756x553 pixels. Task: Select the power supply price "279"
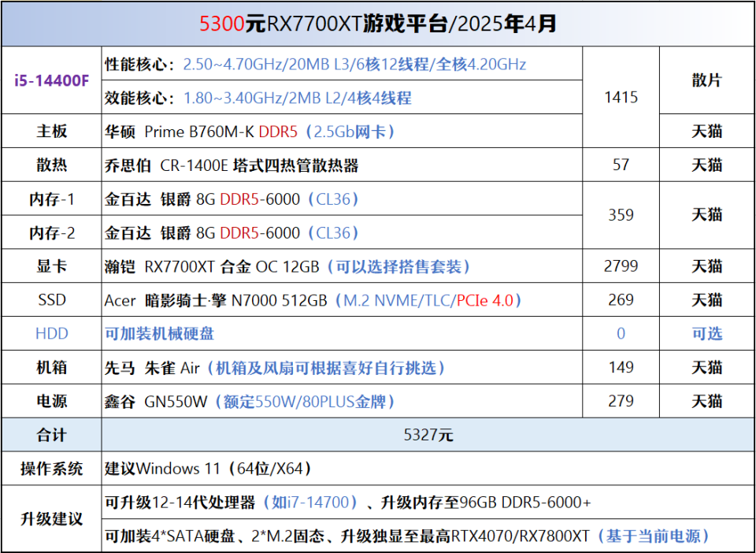click(x=621, y=401)
